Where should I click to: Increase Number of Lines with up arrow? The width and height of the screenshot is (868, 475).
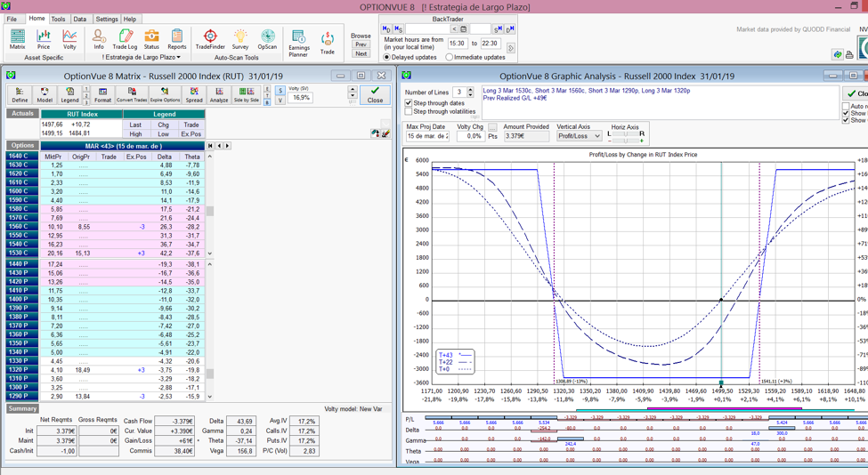[471, 90]
